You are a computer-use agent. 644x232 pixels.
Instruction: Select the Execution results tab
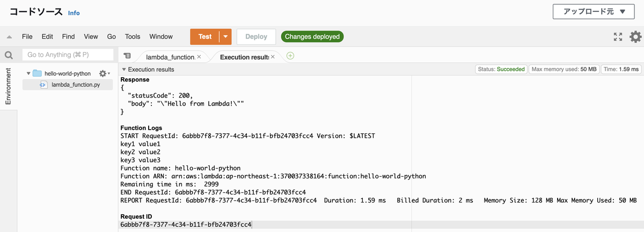[x=244, y=56]
